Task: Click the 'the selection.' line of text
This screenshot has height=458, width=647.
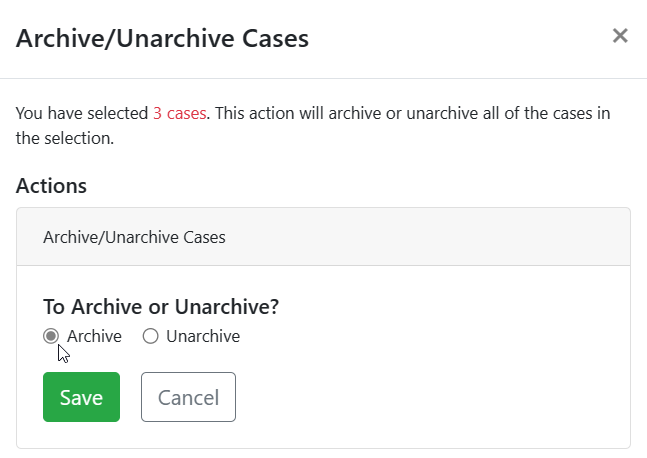Action: (65, 138)
